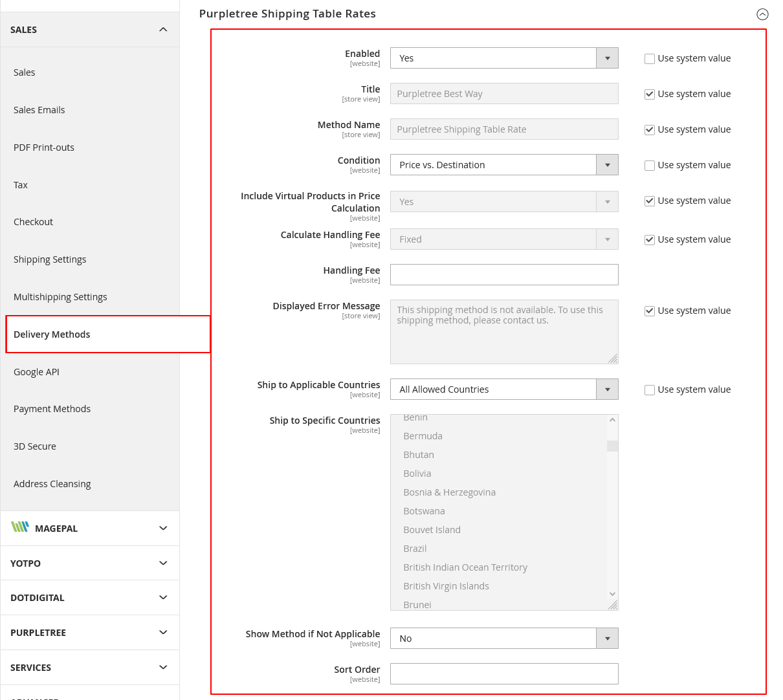Expand the PURPLETREE sidebar section
The width and height of the screenshot is (783, 700).
click(163, 632)
